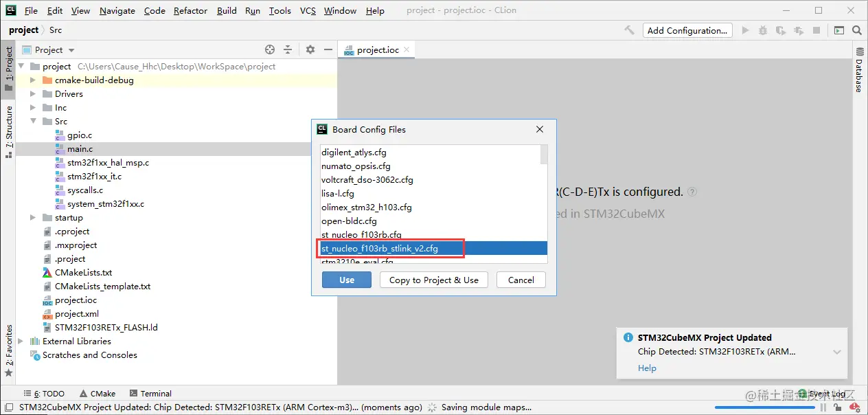
Task: Click the board config list scrollbar
Action: coord(544,155)
